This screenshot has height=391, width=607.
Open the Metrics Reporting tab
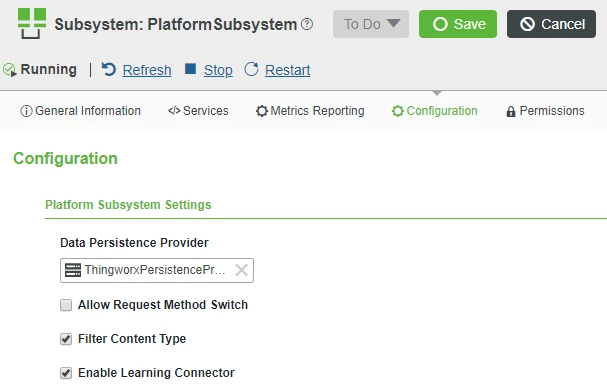[x=310, y=111]
